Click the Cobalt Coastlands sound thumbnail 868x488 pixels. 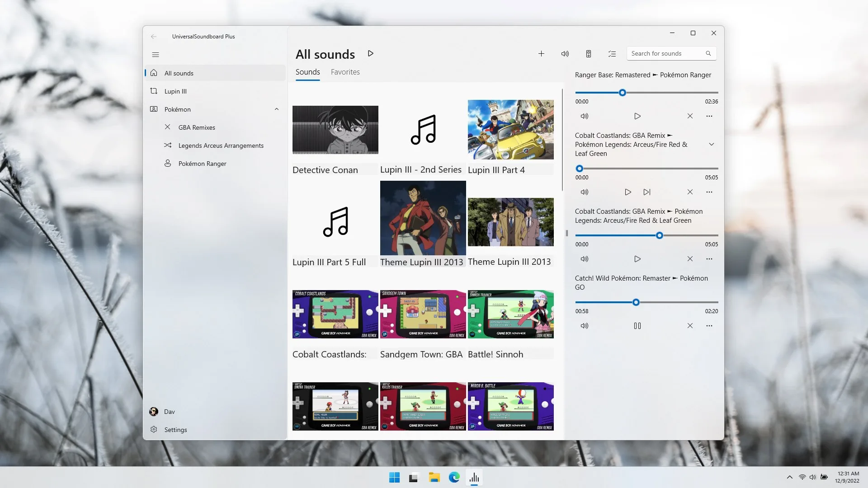[335, 314]
